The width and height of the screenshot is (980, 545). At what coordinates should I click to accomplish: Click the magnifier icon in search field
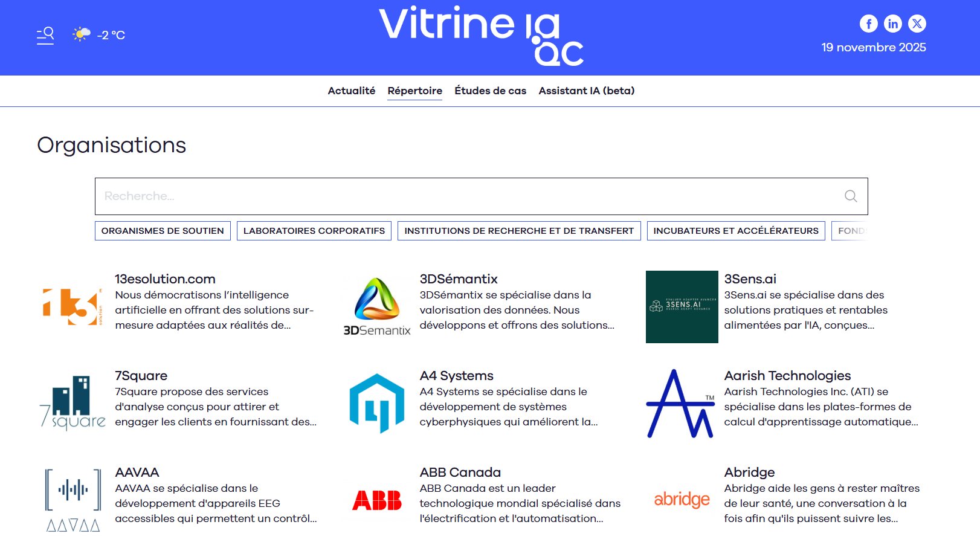click(x=851, y=196)
